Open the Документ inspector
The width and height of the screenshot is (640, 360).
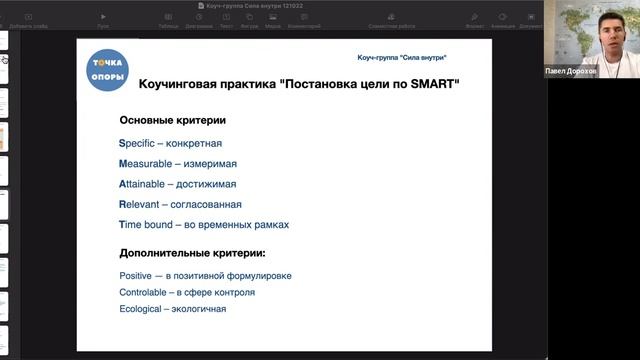tap(531, 17)
